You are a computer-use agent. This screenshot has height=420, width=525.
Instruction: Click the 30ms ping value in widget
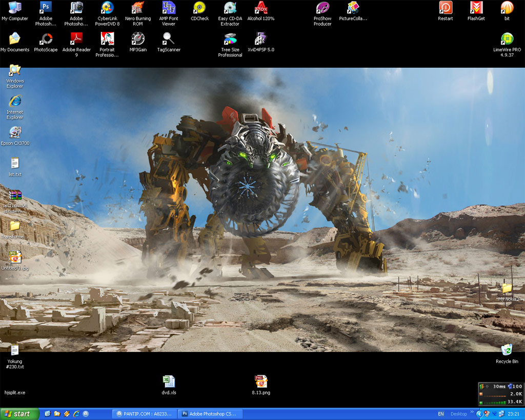[499, 387]
